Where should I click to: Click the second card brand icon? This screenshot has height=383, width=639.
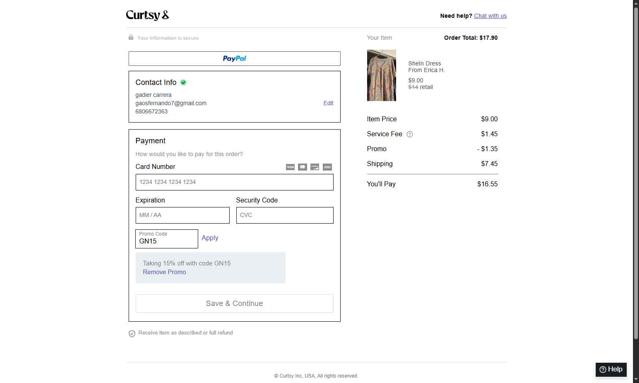tap(302, 167)
